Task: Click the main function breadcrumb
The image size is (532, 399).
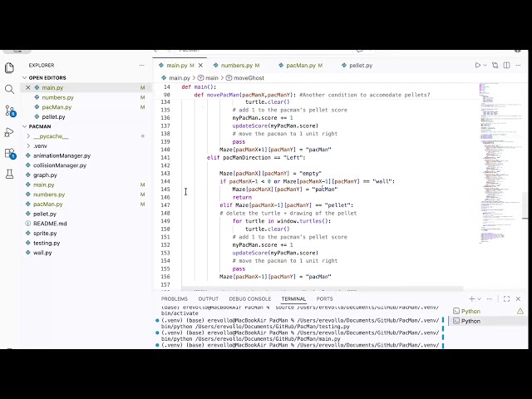Action: click(208, 78)
